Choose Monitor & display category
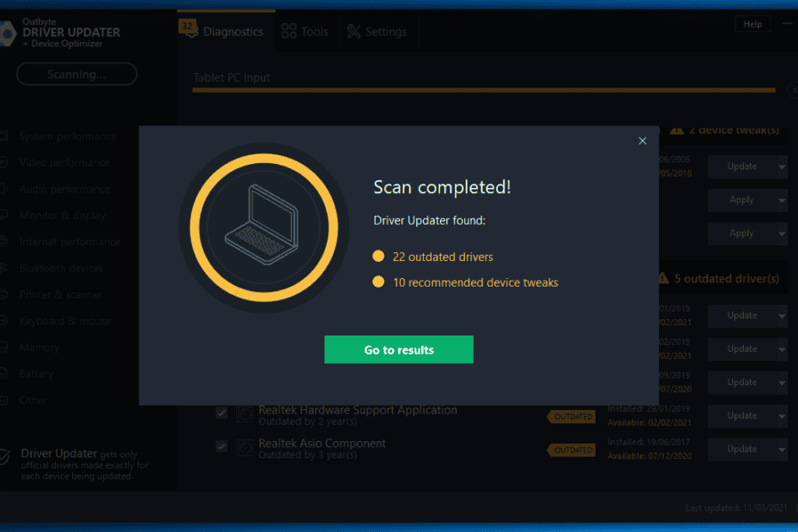The height and width of the screenshot is (532, 798). tap(63, 216)
